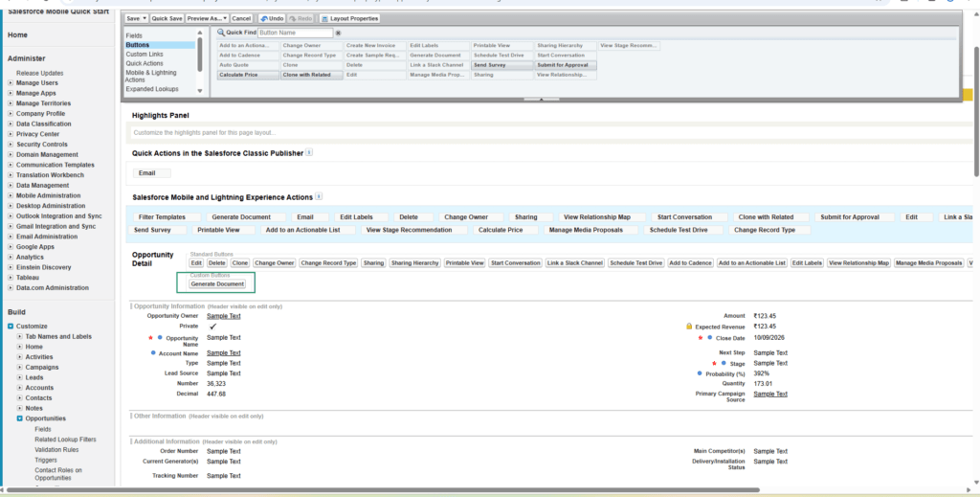980x497 pixels.
Task: Click Primary Campaign Source Sample Text link
Action: (770, 394)
